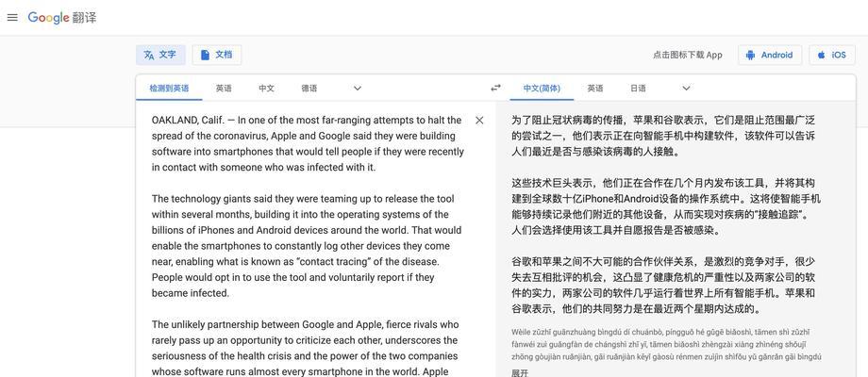Open the hamburger main menu

[12, 18]
